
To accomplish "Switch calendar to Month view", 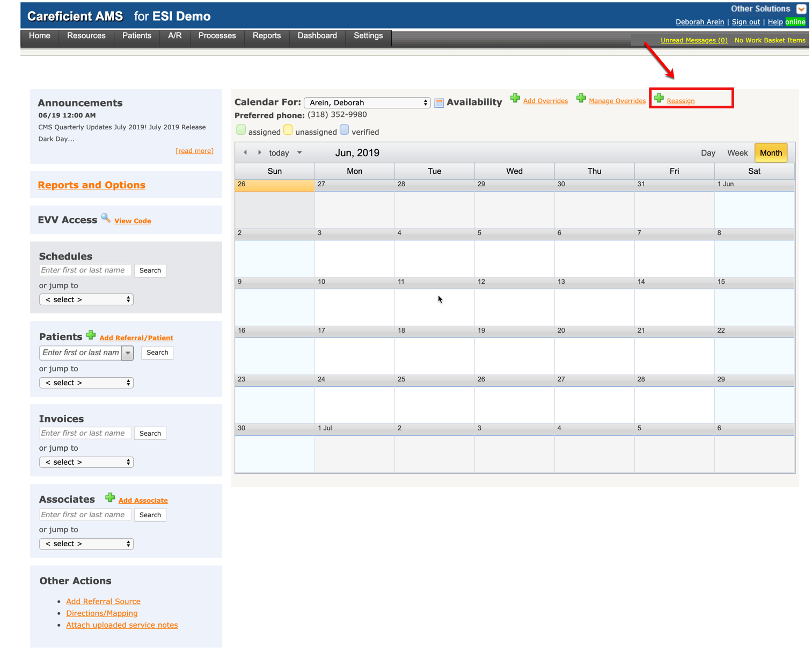I will [x=771, y=153].
